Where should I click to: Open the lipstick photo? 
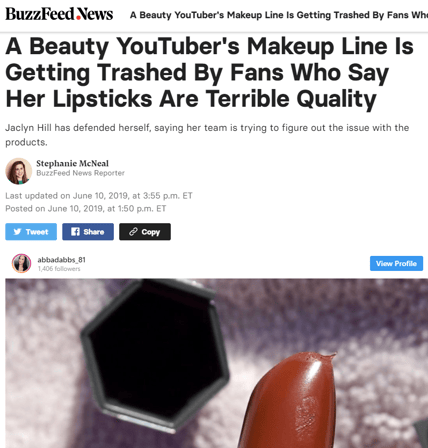pyautogui.click(x=217, y=363)
